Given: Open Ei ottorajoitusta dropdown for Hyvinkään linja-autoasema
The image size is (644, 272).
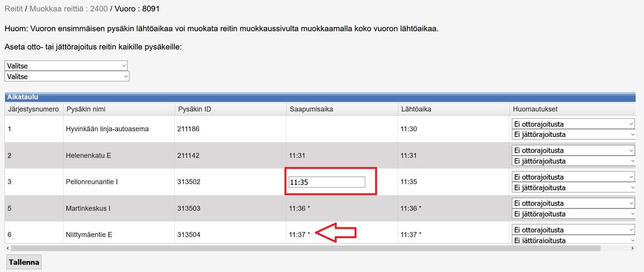Looking at the screenshot, I should click(x=573, y=124).
